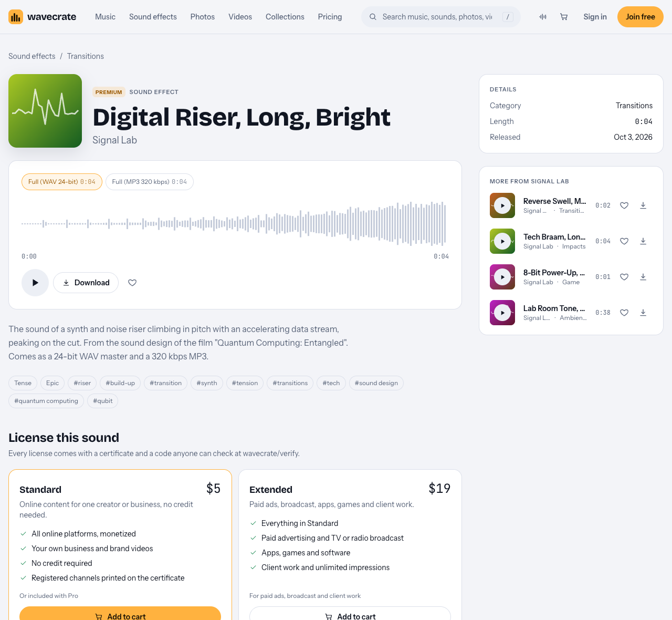
Task: Play Lab Room Tone track thumbnail
Action: [502, 313]
